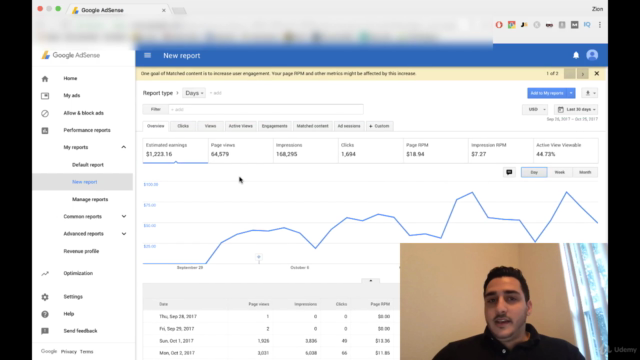
Task: Select the Clicks tab
Action: point(183,126)
